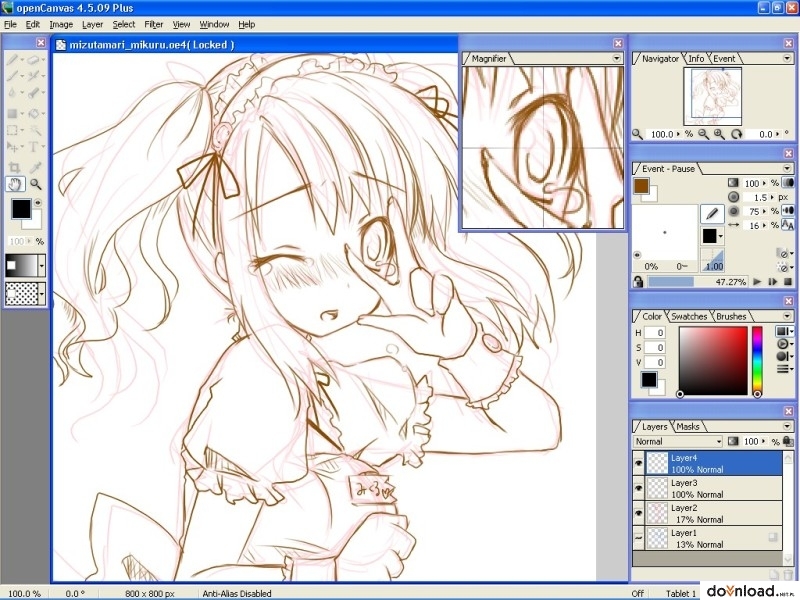
Task: Toggle brush preview eye icon
Action: click(x=637, y=255)
